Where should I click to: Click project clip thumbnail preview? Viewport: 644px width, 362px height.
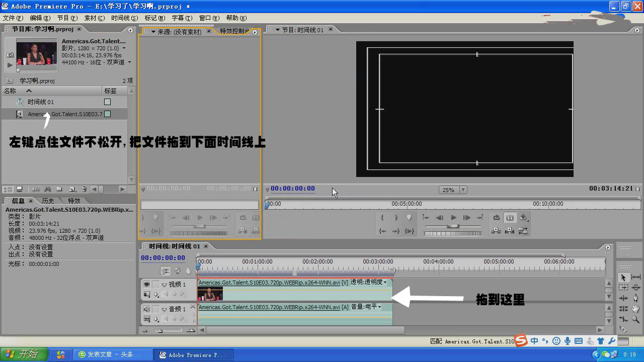37,53
